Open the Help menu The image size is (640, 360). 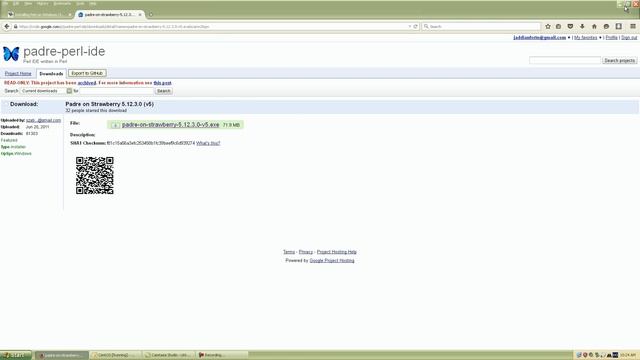coord(93,3)
